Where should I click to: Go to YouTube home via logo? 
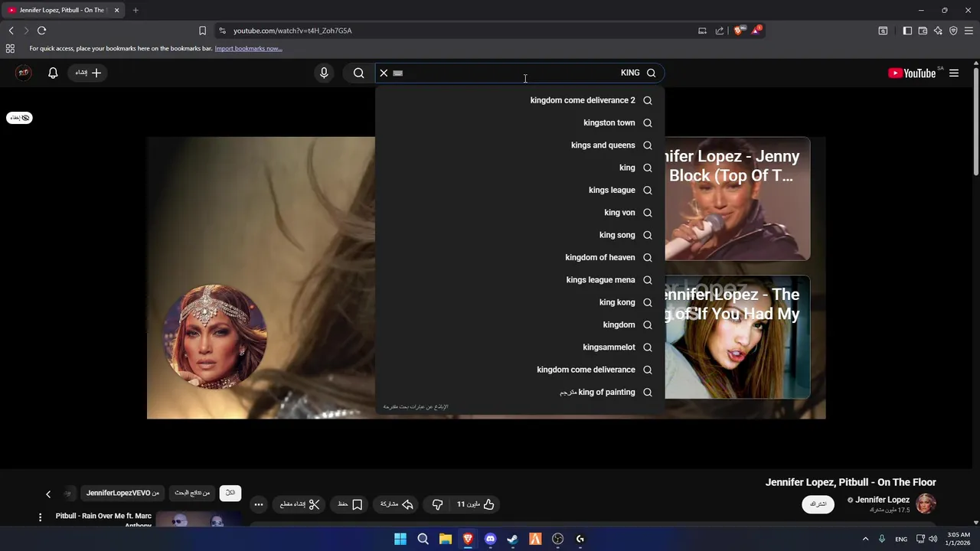click(912, 73)
